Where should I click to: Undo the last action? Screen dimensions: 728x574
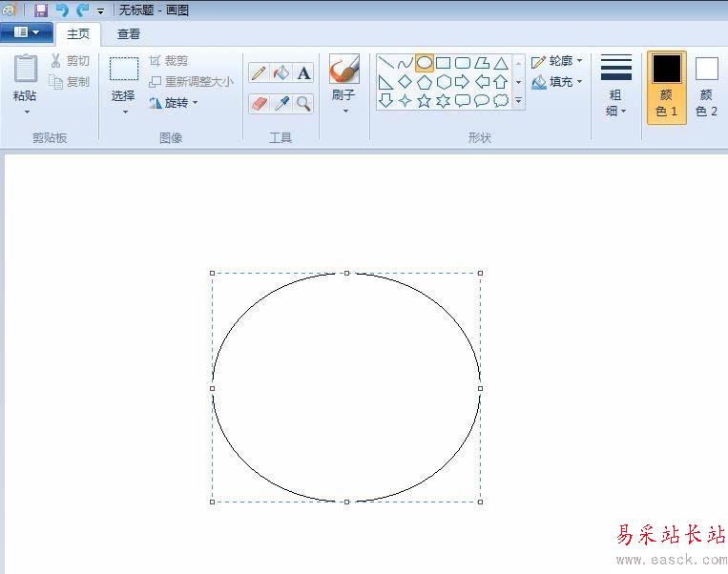tap(62, 10)
